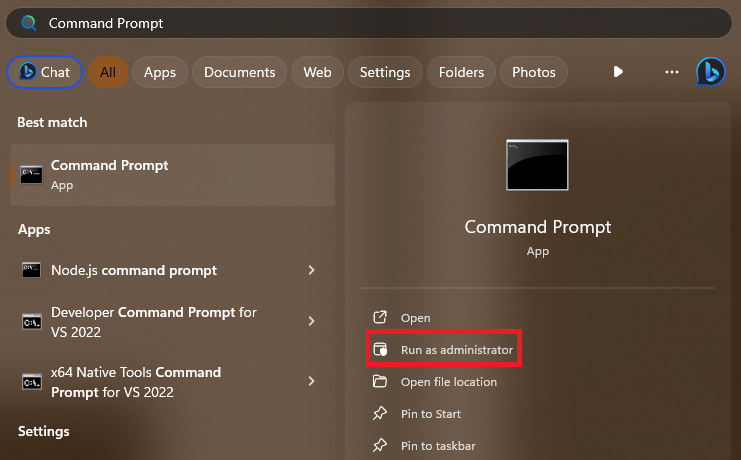Click the search magnifier icon
The width and height of the screenshot is (741, 460).
pyautogui.click(x=28, y=23)
